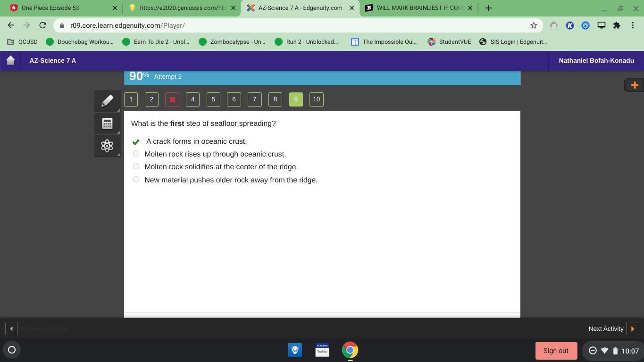Go to highlighted question 9
Viewport: 644px width, 362px height.
tap(296, 99)
